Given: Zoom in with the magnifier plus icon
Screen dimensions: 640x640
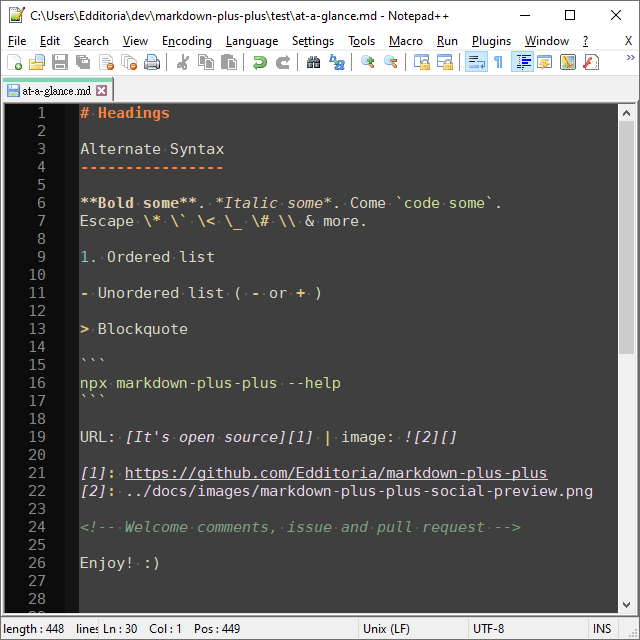Looking at the screenshot, I should [x=368, y=62].
